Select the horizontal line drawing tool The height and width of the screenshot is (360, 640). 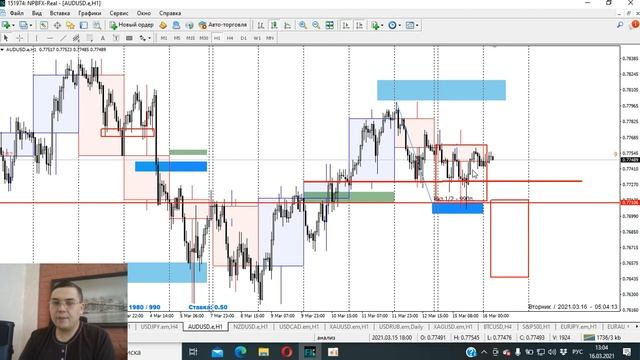click(49, 38)
